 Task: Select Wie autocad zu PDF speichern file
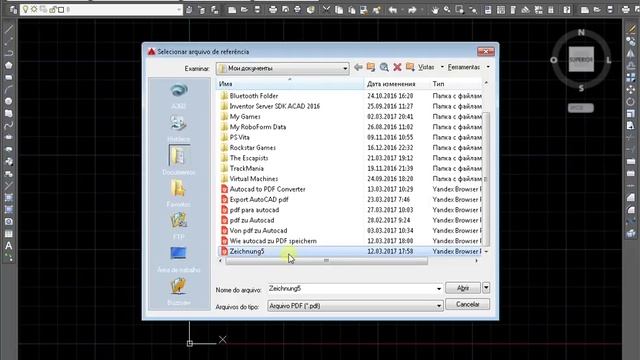click(273, 241)
